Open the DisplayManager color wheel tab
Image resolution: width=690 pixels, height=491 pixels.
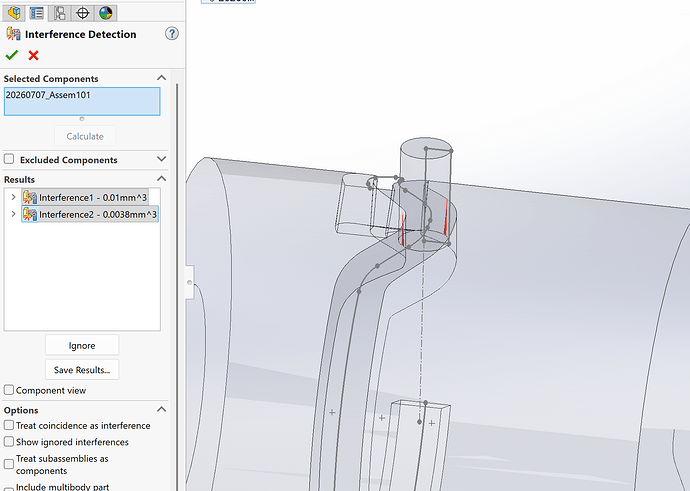coord(106,13)
